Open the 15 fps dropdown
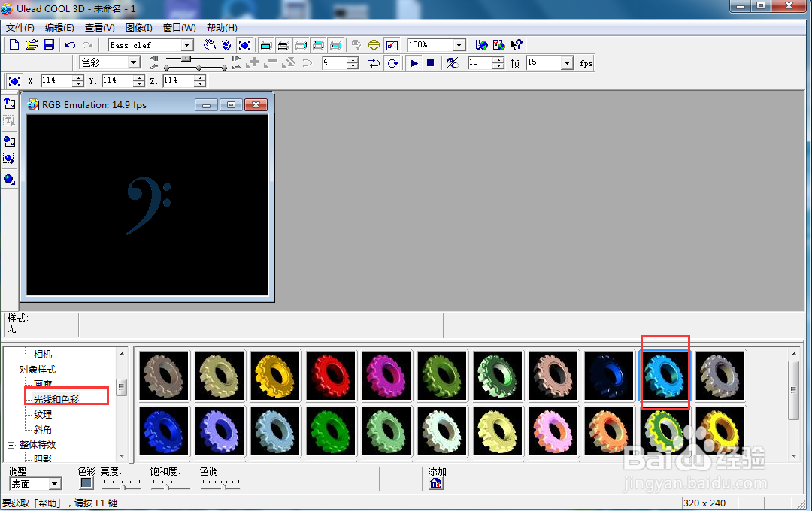This screenshot has width=812, height=511. click(568, 63)
